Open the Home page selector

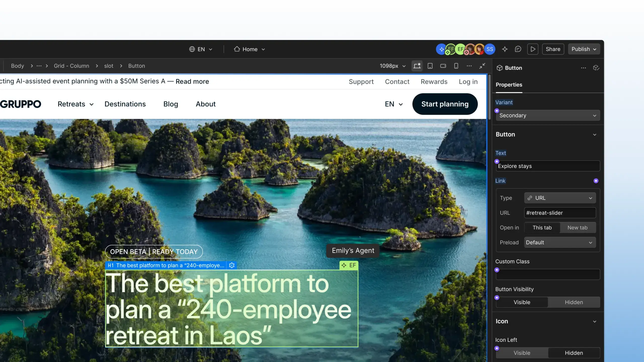249,49
